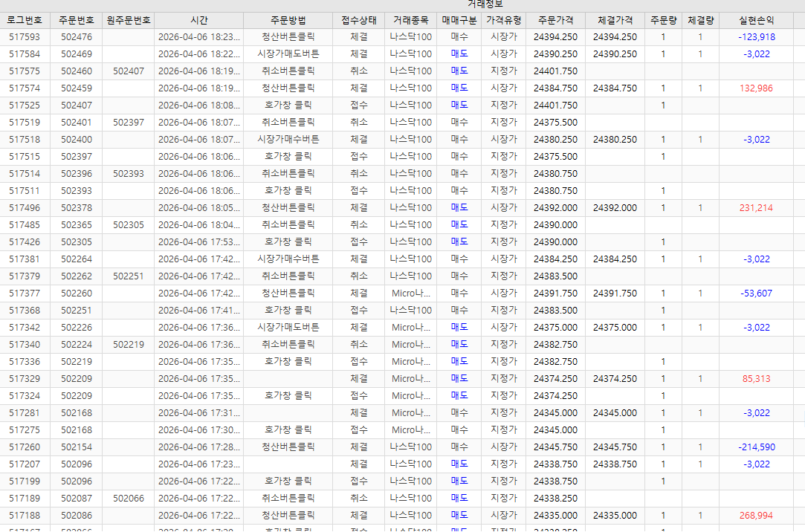This screenshot has height=532, width=805.
Task: Click 거래정보 panel title
Action: coord(485,4)
